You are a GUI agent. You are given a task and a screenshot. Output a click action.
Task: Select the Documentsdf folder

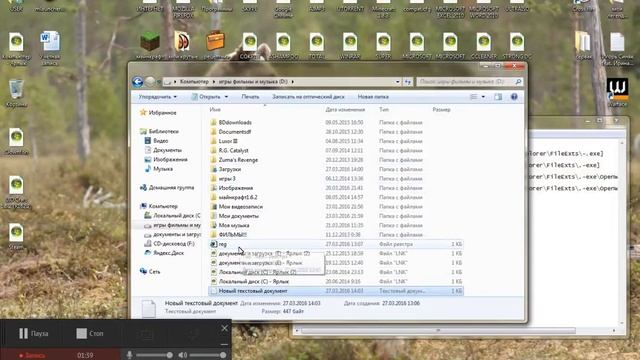point(235,132)
